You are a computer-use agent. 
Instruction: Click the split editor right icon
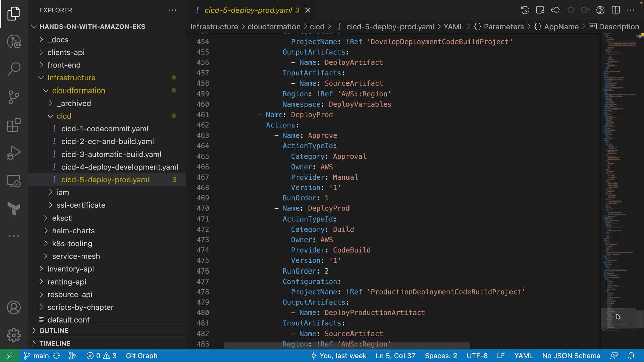click(x=615, y=10)
